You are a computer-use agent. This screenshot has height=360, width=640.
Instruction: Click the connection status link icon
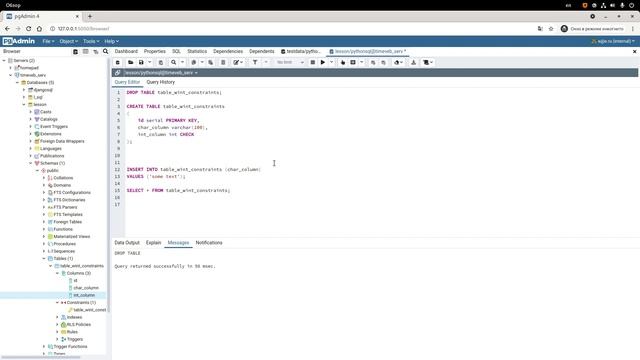pos(118,73)
